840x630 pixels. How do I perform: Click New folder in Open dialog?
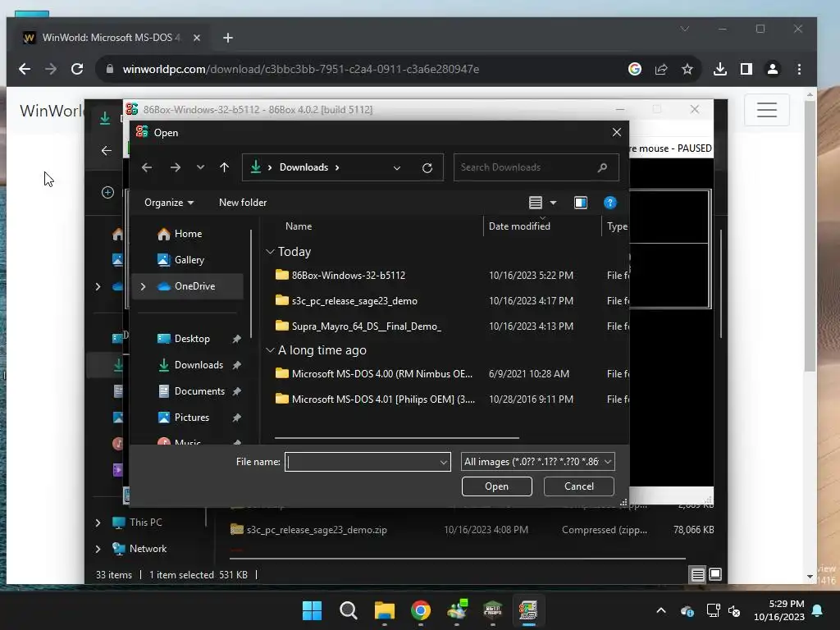243,203
